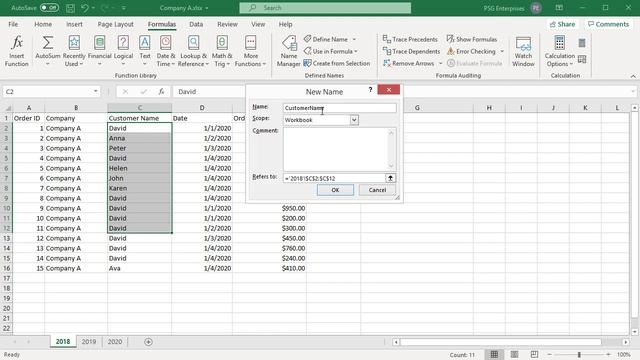
Task: Click the Name input field
Action: (340, 108)
